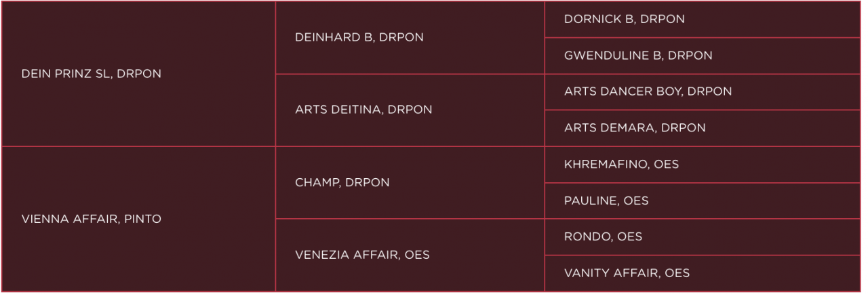Click ARTS DANCER BOY, DRPON
This screenshot has width=868, height=294.
pos(648,91)
